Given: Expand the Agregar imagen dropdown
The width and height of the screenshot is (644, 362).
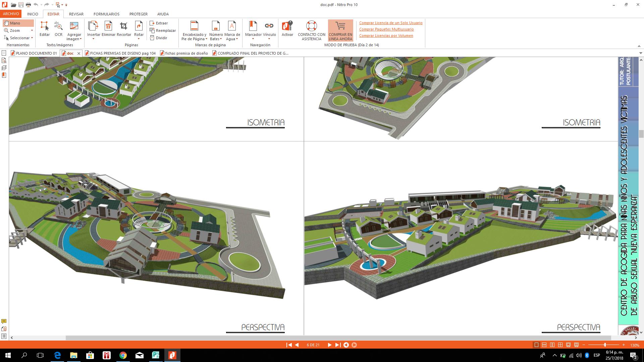Looking at the screenshot, I should (x=80, y=39).
